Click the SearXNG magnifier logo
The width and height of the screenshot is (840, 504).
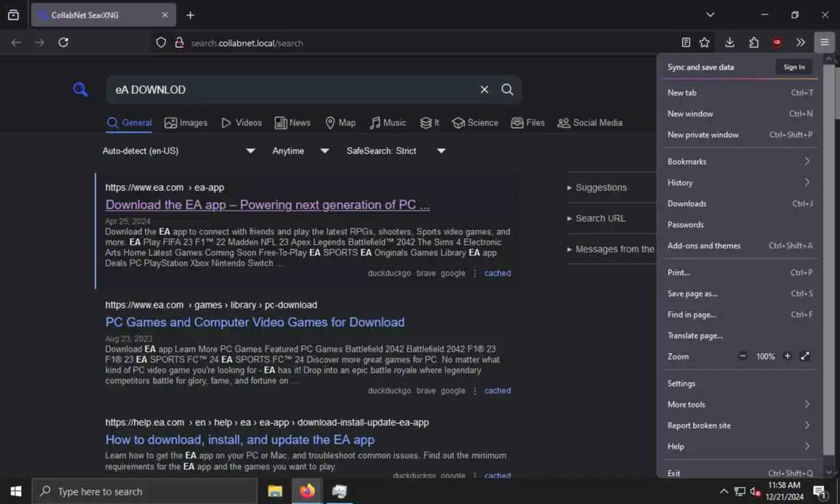tap(81, 89)
